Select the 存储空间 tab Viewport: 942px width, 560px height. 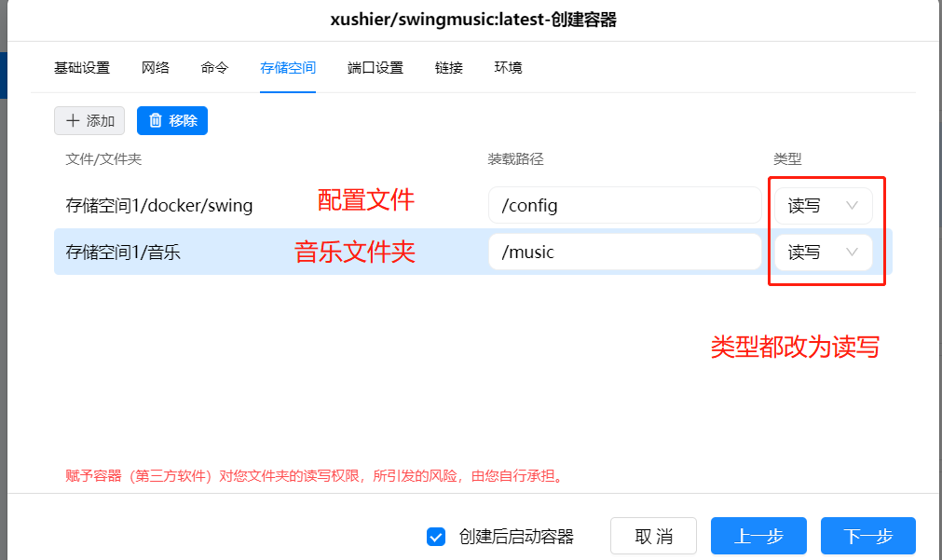point(288,68)
